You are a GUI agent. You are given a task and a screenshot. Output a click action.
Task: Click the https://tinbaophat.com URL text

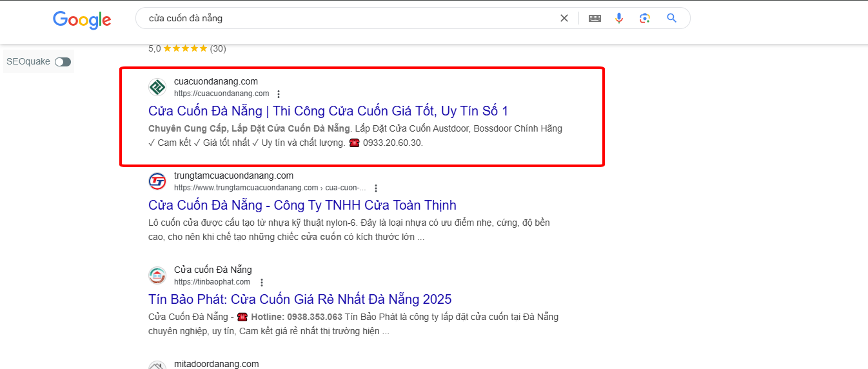(212, 282)
